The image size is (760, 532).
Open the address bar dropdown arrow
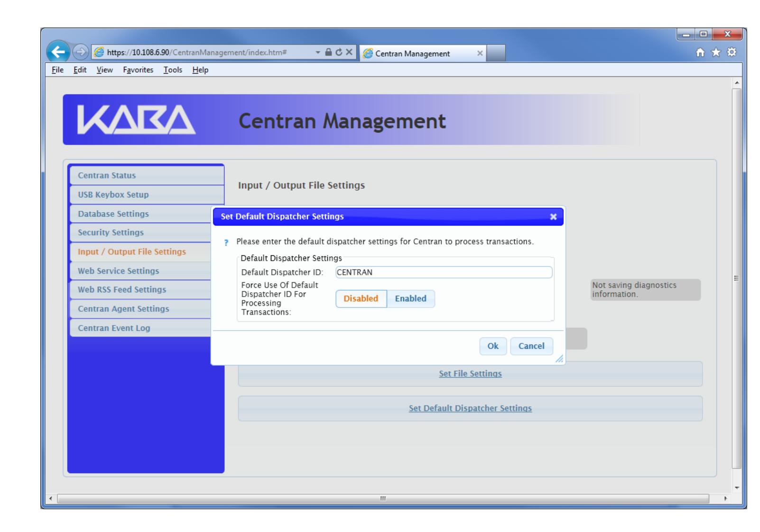pos(318,53)
